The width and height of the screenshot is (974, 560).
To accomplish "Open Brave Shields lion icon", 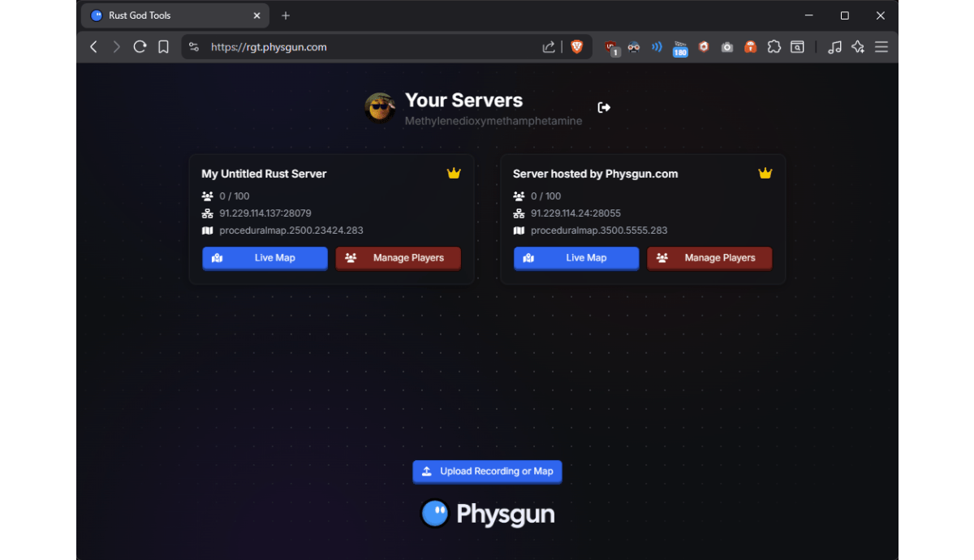I will [x=577, y=47].
